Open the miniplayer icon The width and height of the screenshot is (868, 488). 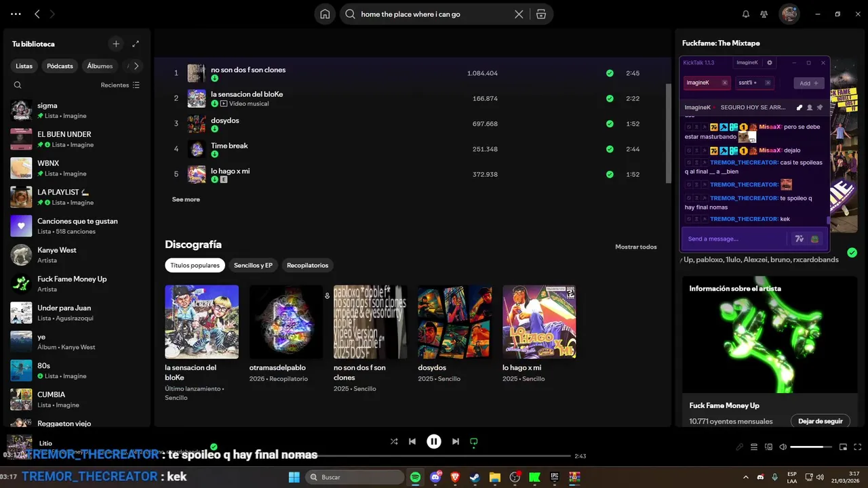843,447
